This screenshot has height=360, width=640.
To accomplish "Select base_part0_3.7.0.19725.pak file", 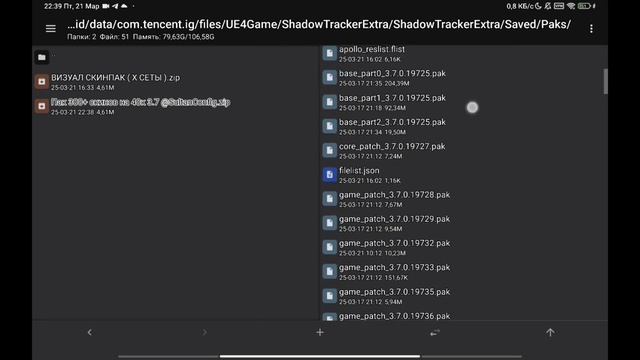I will pos(461,78).
